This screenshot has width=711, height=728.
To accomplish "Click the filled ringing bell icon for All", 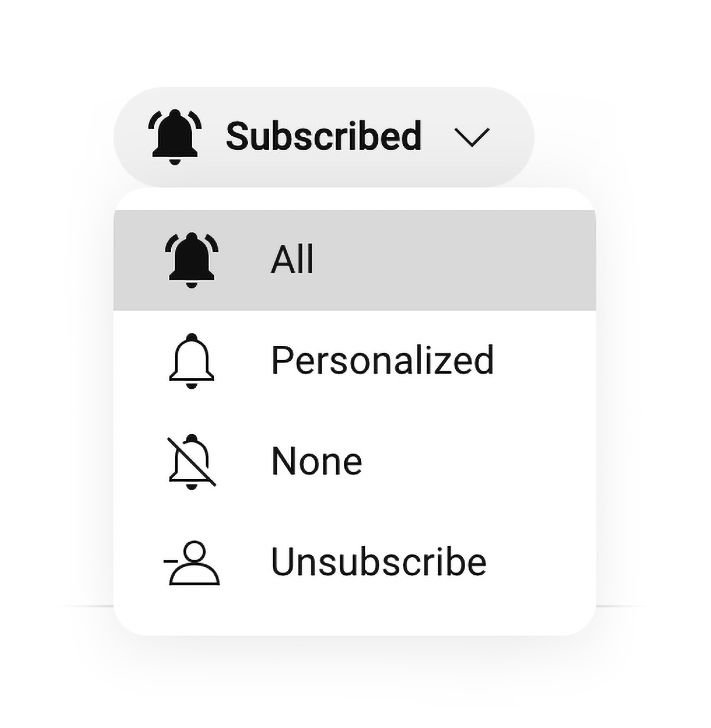I will pyautogui.click(x=191, y=260).
